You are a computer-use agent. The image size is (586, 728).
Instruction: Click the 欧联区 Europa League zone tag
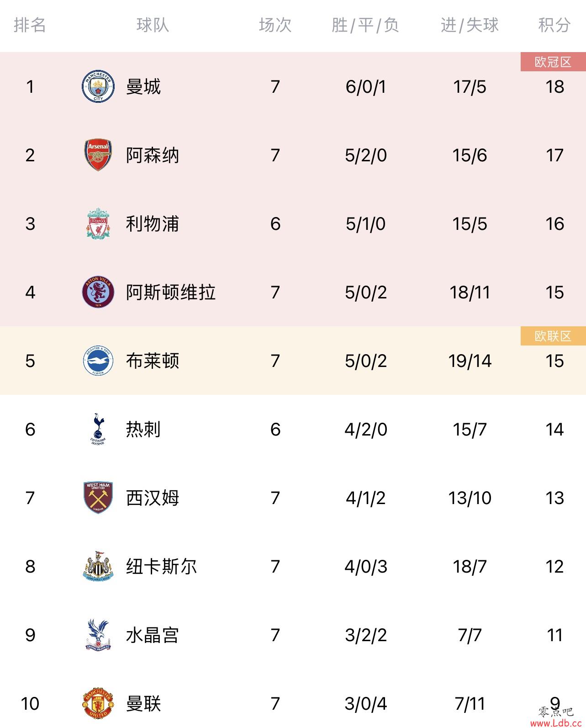[x=553, y=336]
